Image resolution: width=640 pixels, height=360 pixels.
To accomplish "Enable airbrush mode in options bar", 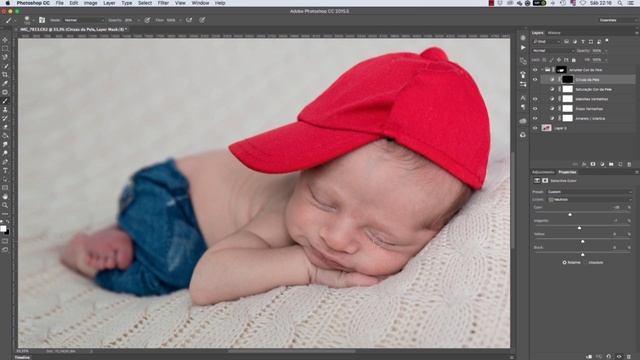I will pos(189,20).
